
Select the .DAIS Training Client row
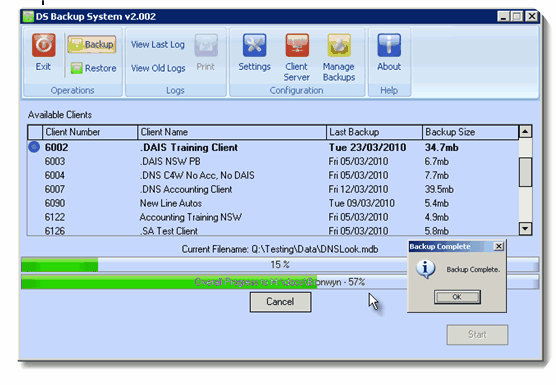coord(273,147)
